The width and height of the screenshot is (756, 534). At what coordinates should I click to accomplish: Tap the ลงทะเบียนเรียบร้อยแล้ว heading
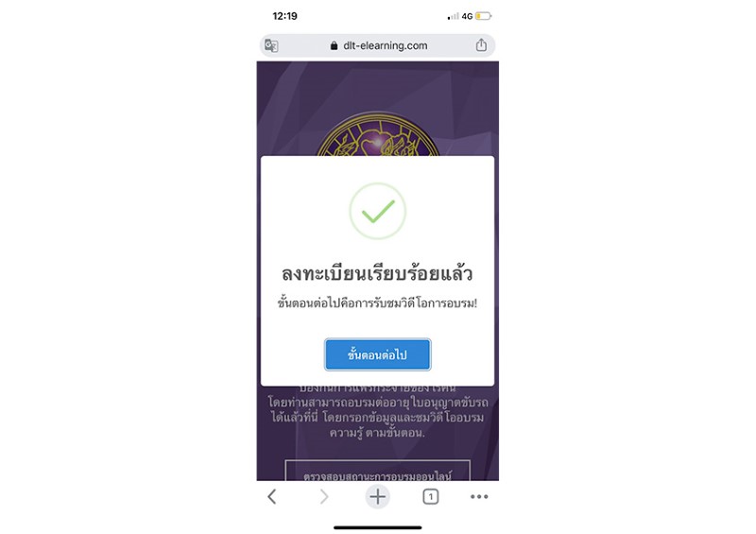(x=377, y=273)
